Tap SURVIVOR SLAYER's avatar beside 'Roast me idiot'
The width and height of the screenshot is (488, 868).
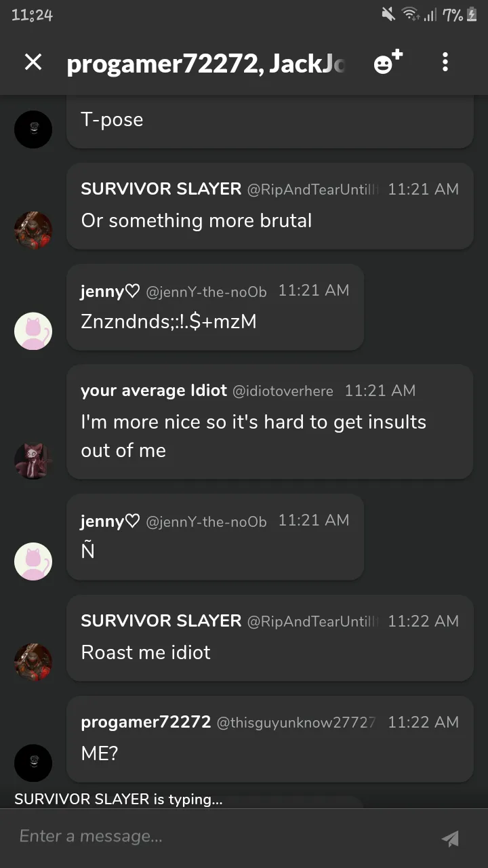click(33, 662)
